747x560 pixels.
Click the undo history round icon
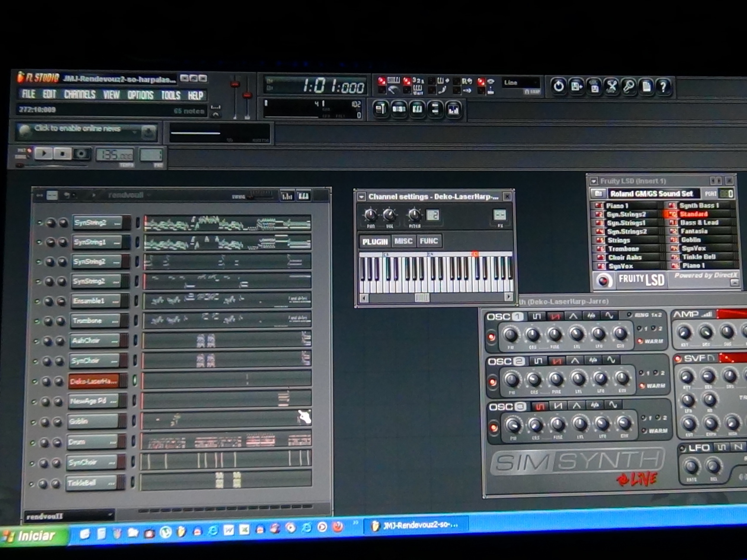[x=558, y=86]
